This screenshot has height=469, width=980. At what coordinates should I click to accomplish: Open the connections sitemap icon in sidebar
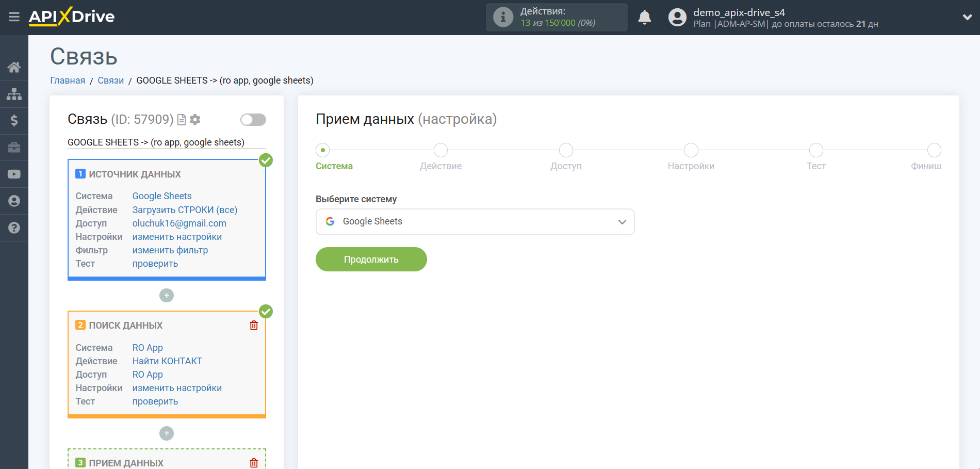point(14,94)
